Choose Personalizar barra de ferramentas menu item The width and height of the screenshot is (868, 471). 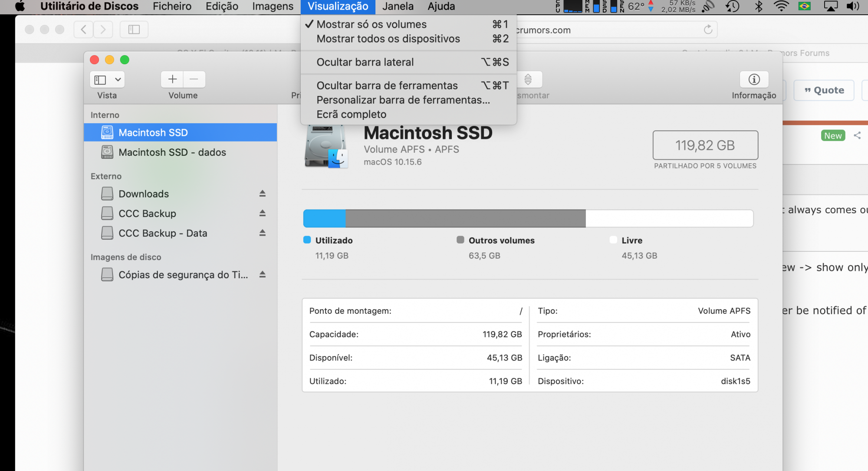pos(403,100)
